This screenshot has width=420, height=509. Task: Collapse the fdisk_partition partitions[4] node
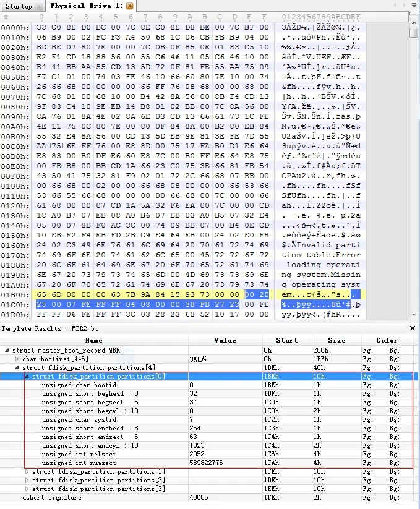(x=17, y=368)
